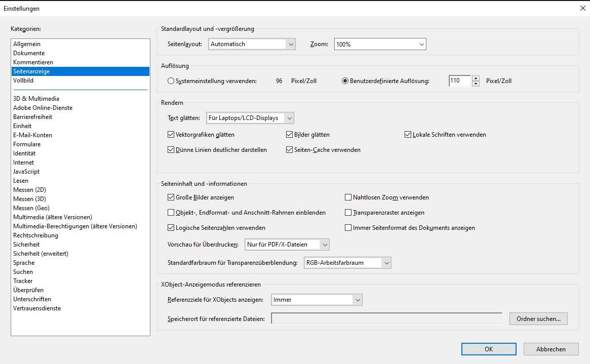This screenshot has width=590, height=364.
Task: Open the Dokumente category
Action: point(29,53)
